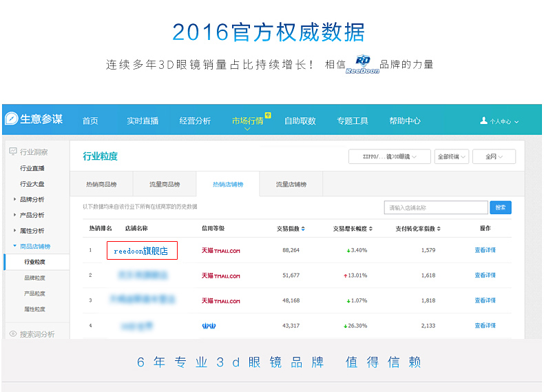Viewport: 544px width, 392px height.
Task: Click the yellow badge on 市场行情
Action: tap(268, 115)
